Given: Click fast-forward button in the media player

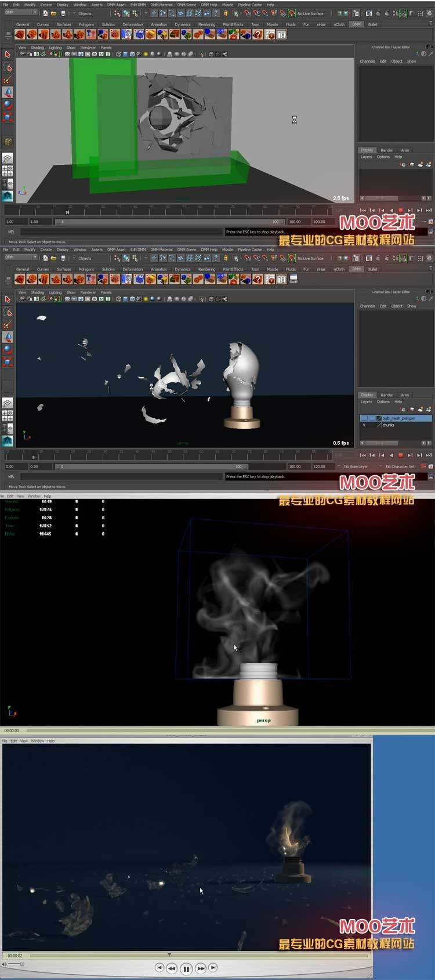Looking at the screenshot, I should (x=201, y=968).
